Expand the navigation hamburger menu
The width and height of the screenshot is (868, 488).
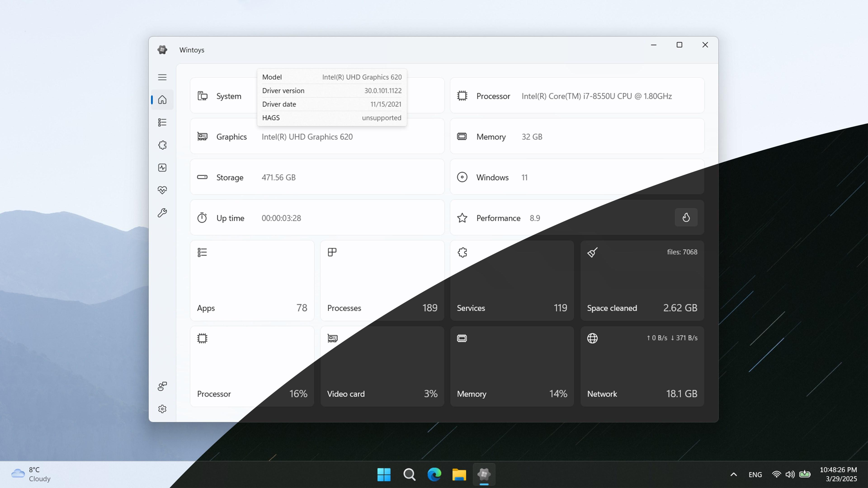coord(163,77)
